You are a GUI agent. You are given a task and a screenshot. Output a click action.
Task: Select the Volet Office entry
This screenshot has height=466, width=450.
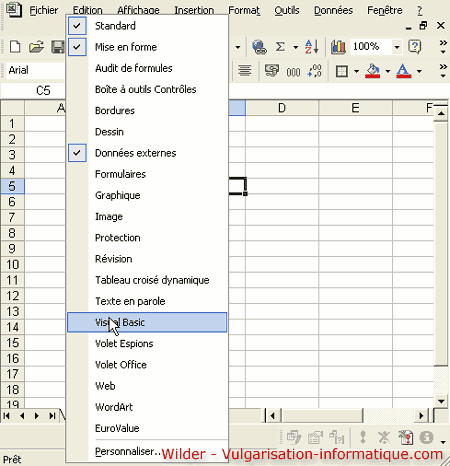[147, 365]
